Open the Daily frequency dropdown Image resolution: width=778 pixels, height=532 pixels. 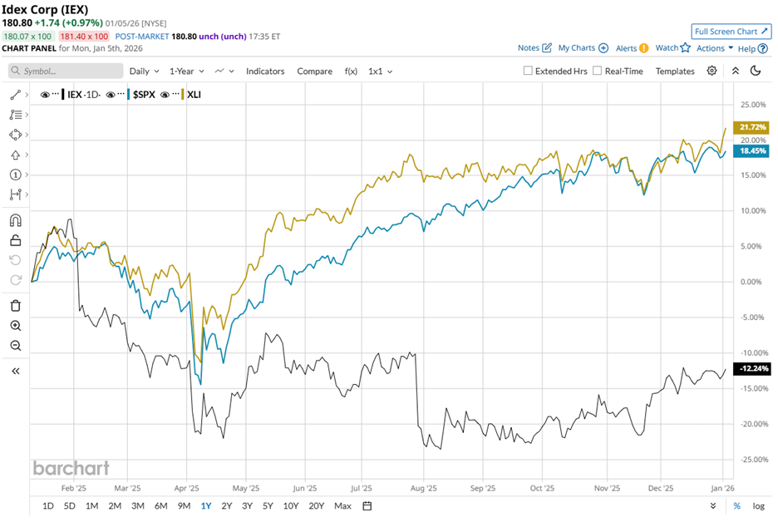pyautogui.click(x=144, y=71)
